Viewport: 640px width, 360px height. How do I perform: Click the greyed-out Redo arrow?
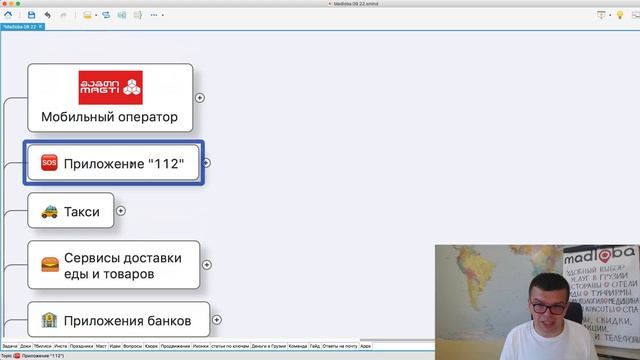point(63,15)
